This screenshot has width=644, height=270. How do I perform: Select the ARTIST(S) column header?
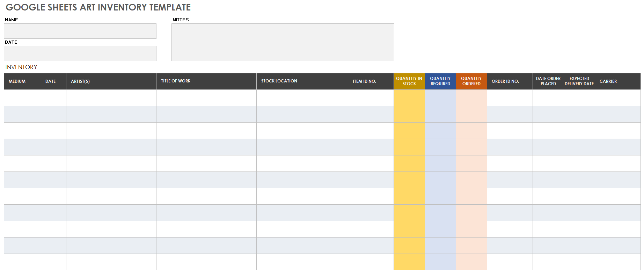[111, 81]
